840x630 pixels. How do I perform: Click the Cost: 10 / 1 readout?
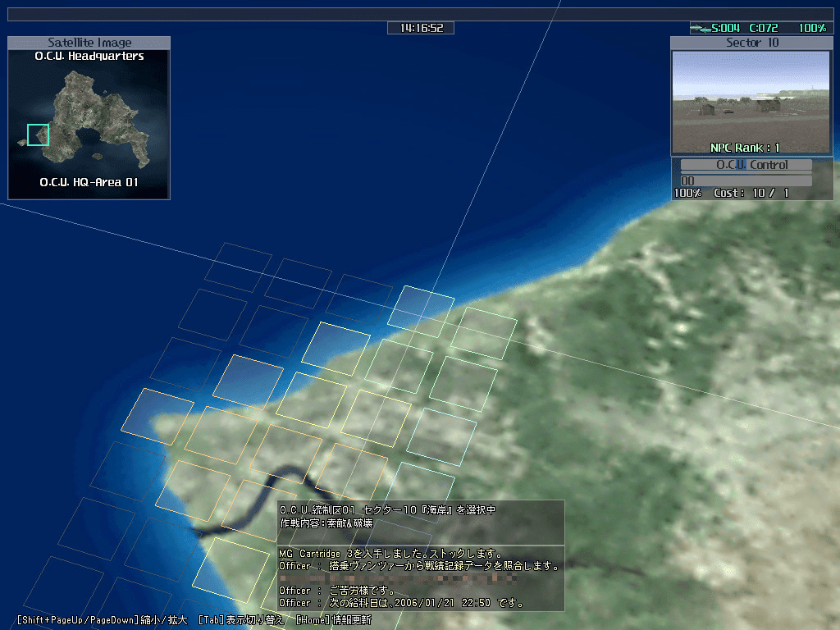[751, 193]
